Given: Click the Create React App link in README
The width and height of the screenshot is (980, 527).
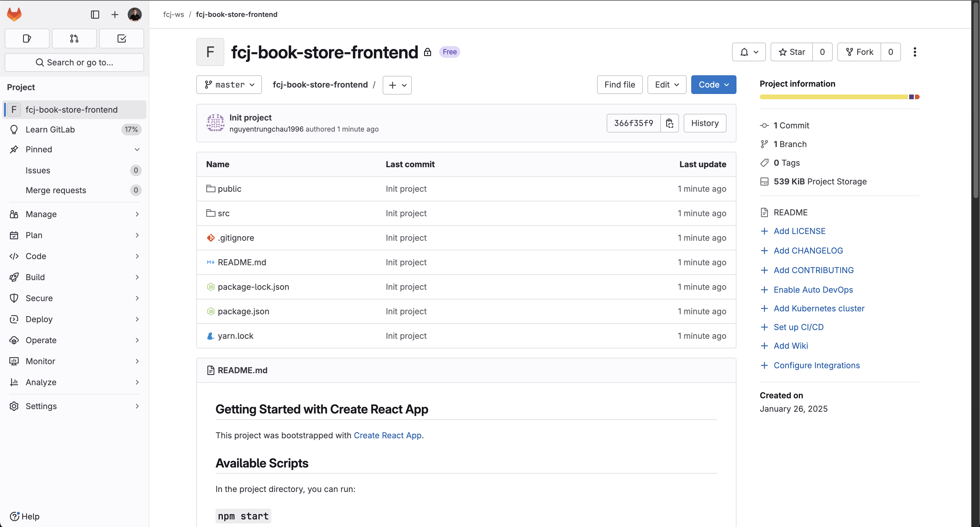Looking at the screenshot, I should (387, 435).
